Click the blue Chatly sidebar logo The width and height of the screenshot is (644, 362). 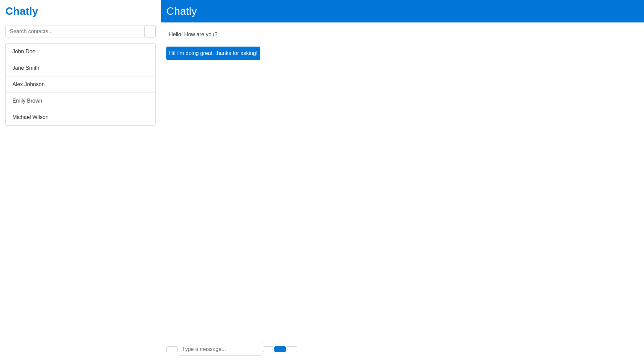pyautogui.click(x=22, y=11)
